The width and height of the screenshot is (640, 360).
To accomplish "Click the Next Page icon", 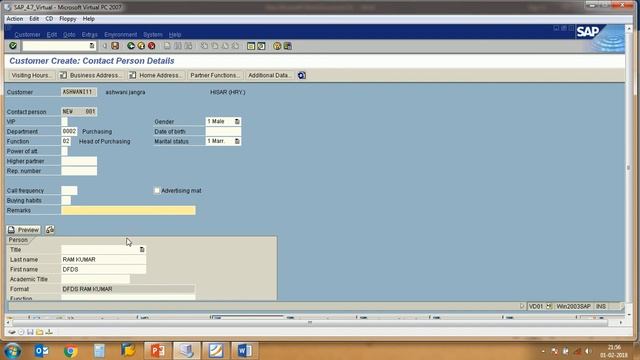I will coord(225,46).
